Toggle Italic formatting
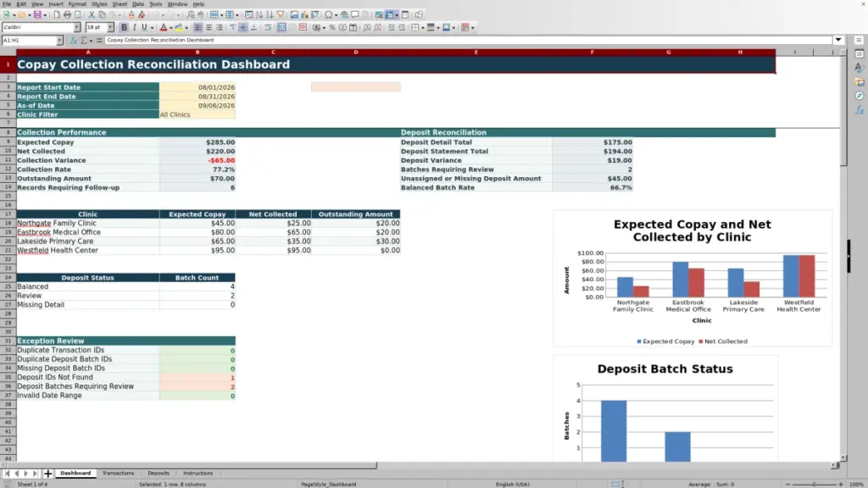The width and height of the screenshot is (868, 488). point(134,27)
